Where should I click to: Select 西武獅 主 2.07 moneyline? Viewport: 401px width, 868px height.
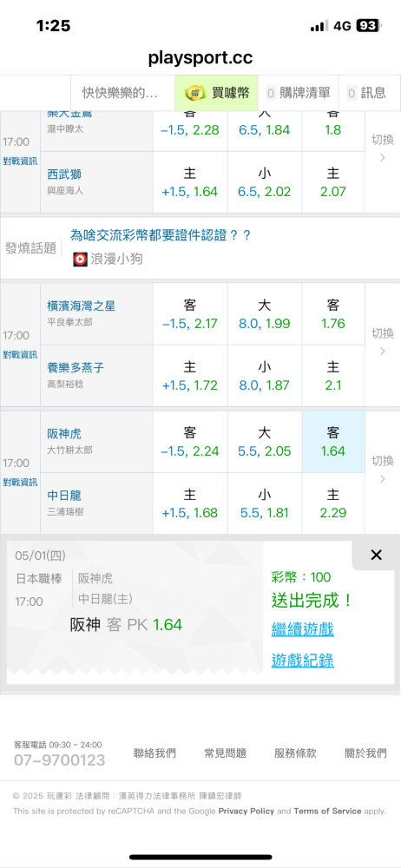click(x=333, y=182)
